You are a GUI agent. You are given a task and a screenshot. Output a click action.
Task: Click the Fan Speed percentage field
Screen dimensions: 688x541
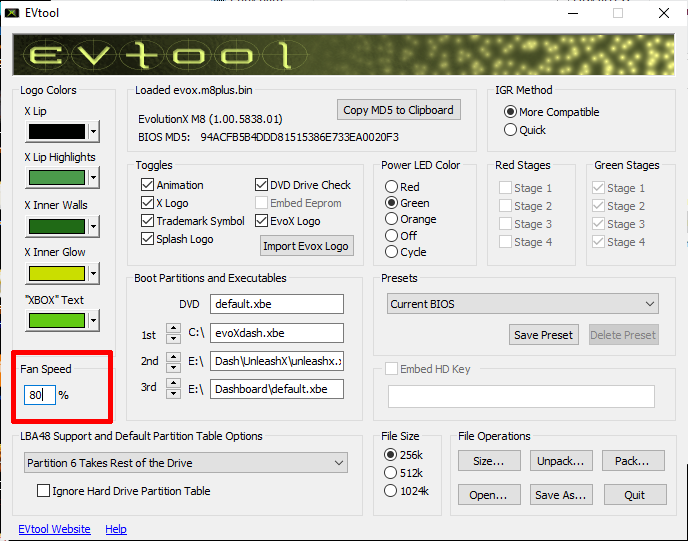pyautogui.click(x=40, y=395)
